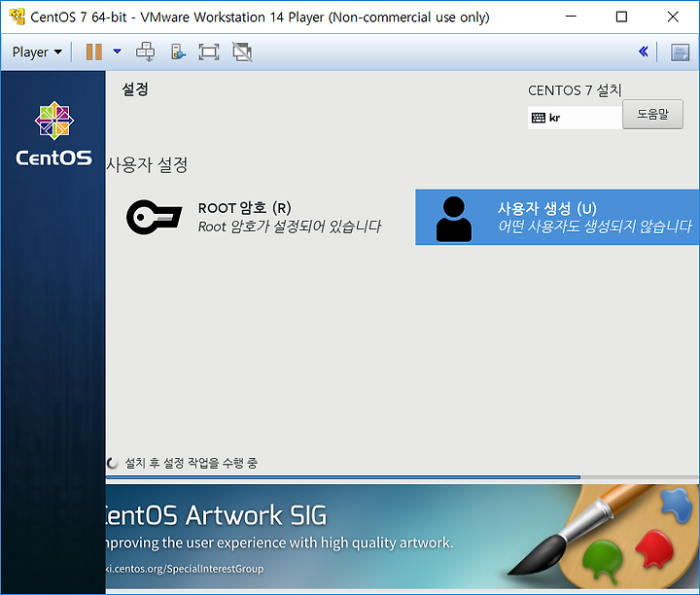Minimize the VMware Player window
700x595 pixels.
coord(571,17)
